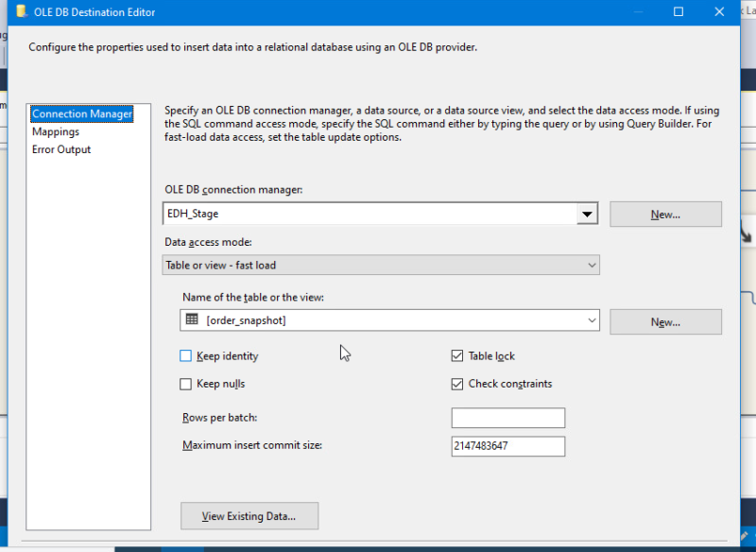Click the vertical scrollbar on the right edge
Image resolution: width=756 pixels, height=552 pixels.
click(749, 284)
